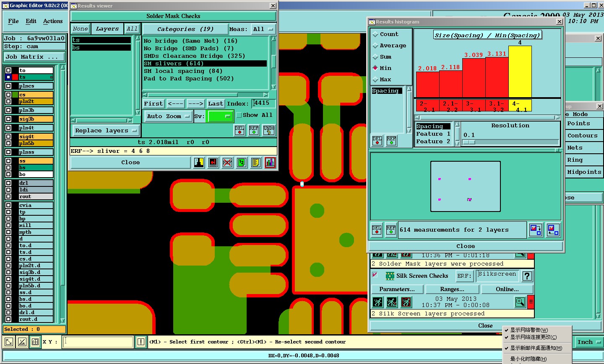This screenshot has width=604, height=364.
Task: Adjust the Resolution slider
Action: pos(469,142)
